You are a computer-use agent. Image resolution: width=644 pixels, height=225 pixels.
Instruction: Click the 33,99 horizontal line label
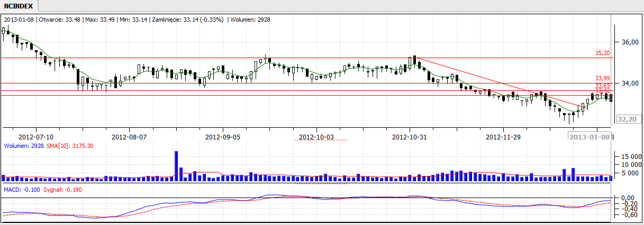[x=603, y=78]
